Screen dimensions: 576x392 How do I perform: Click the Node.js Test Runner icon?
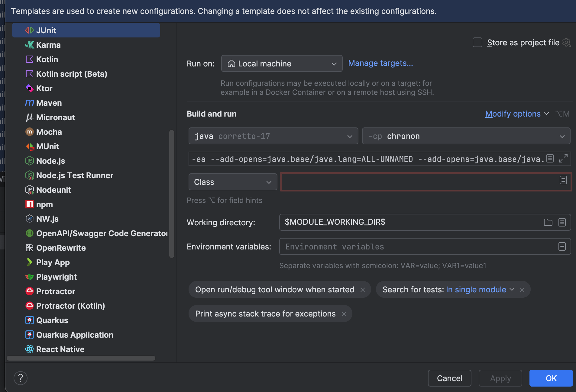point(29,175)
